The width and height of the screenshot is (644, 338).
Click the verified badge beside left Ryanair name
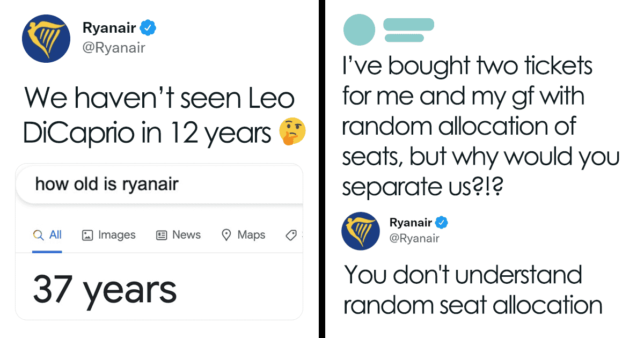coord(147,27)
